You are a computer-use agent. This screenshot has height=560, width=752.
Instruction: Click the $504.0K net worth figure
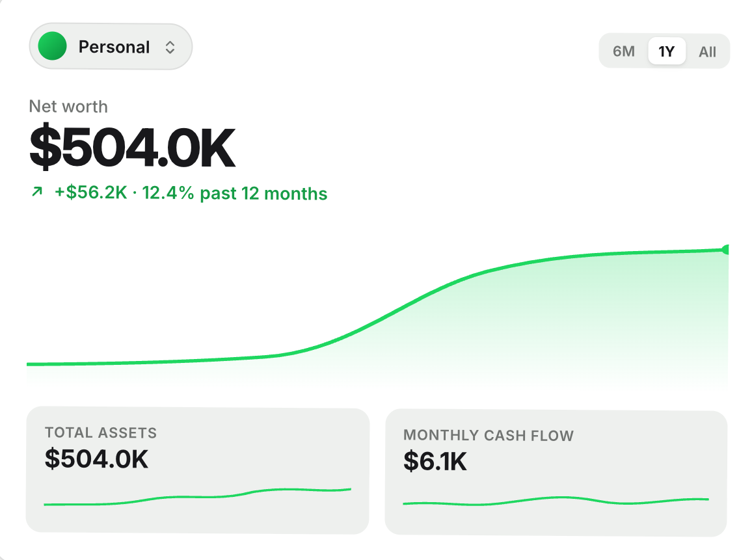tap(132, 147)
